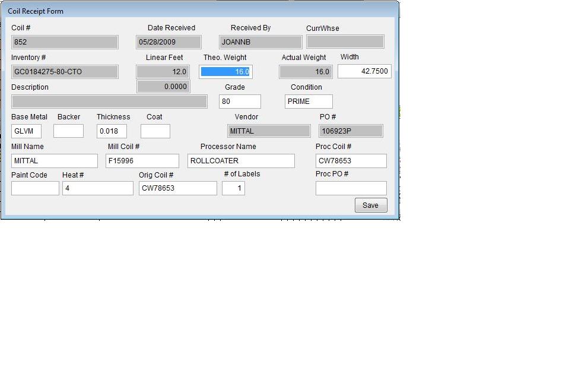Click the empty Paint Code field
The image size is (588, 383).
35,188
